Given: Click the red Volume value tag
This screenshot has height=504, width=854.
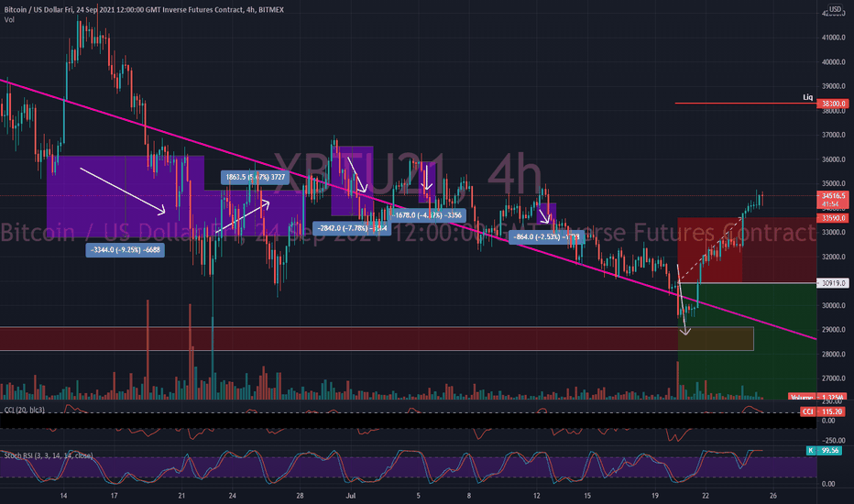Looking at the screenshot, I should 817,397.
